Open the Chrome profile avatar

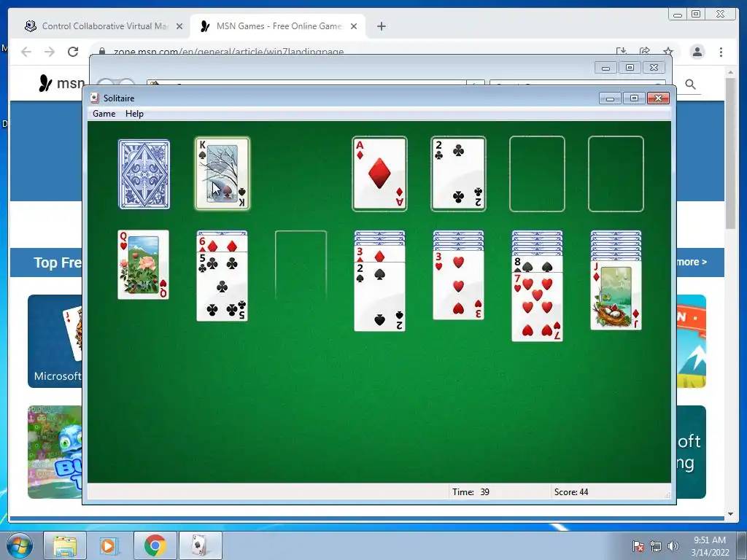tap(697, 52)
